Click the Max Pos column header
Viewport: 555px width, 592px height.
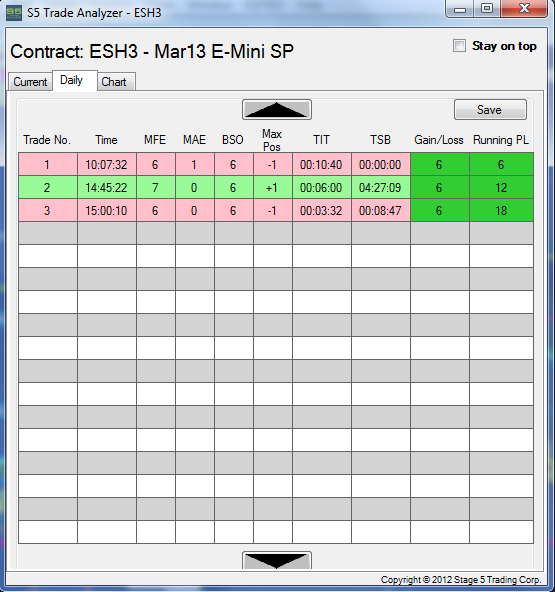272,140
